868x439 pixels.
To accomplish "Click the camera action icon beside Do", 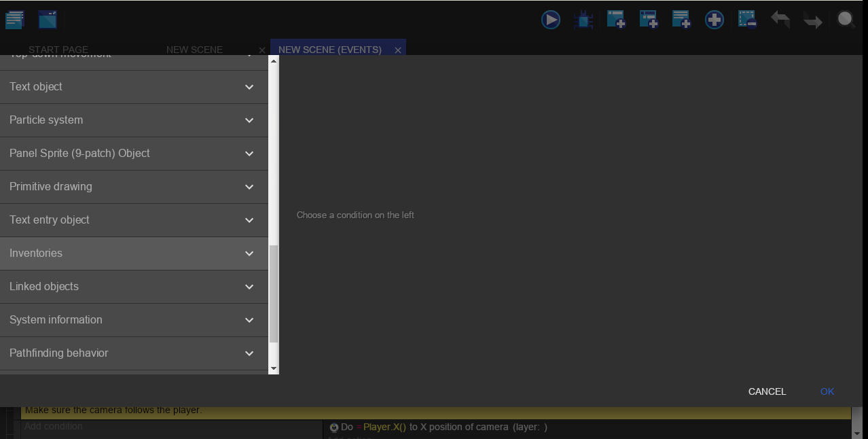I will (x=333, y=427).
